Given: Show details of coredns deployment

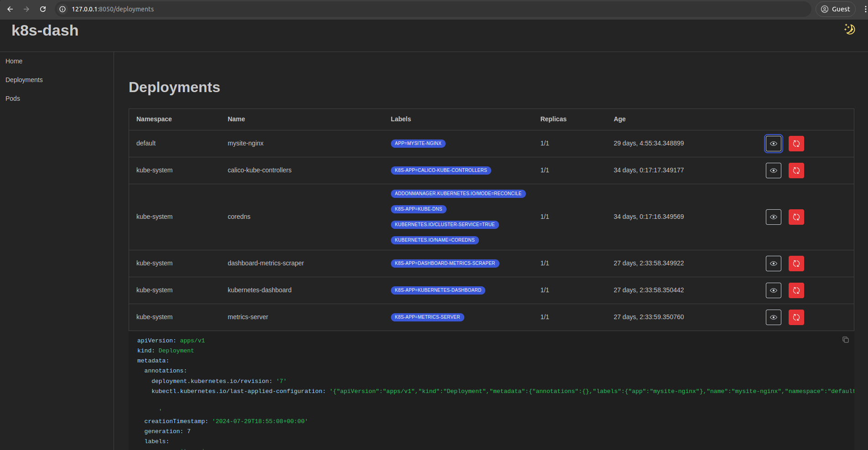Looking at the screenshot, I should point(773,217).
